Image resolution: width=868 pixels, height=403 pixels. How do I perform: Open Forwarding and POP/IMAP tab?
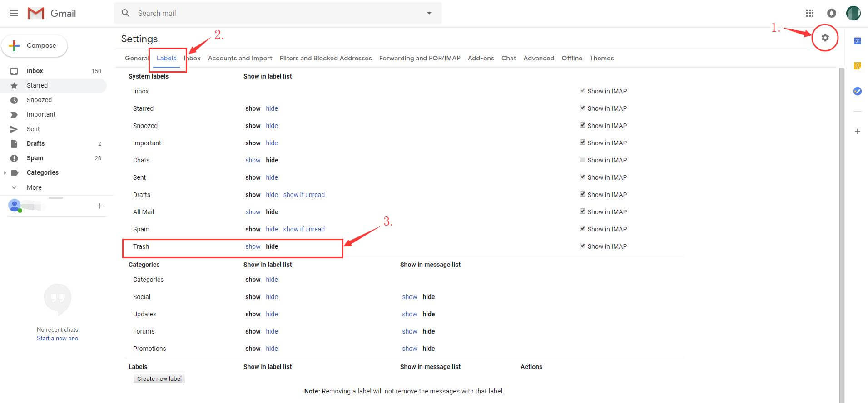click(420, 58)
